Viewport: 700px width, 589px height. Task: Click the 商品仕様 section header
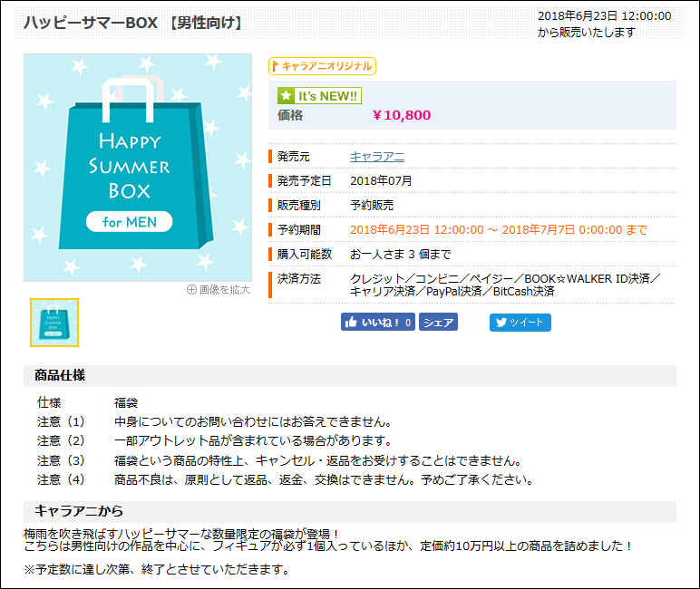pos(60,375)
